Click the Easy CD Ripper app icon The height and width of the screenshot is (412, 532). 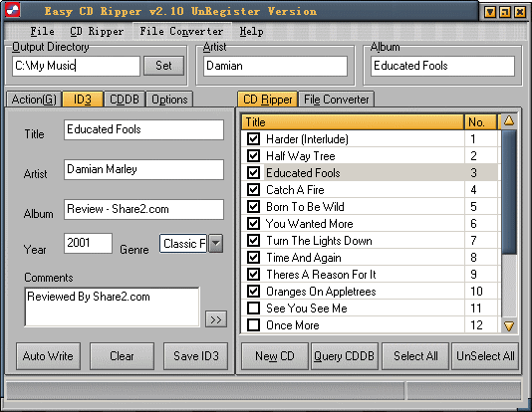tap(13, 10)
